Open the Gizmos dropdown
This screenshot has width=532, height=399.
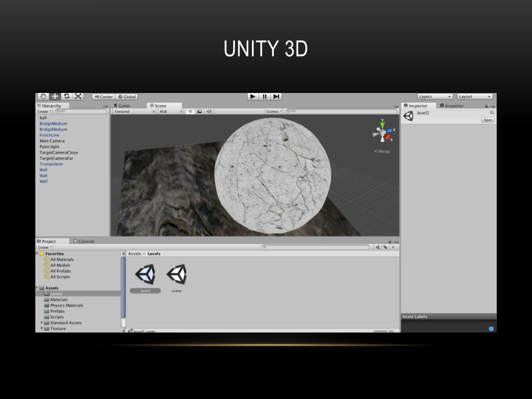tap(274, 111)
